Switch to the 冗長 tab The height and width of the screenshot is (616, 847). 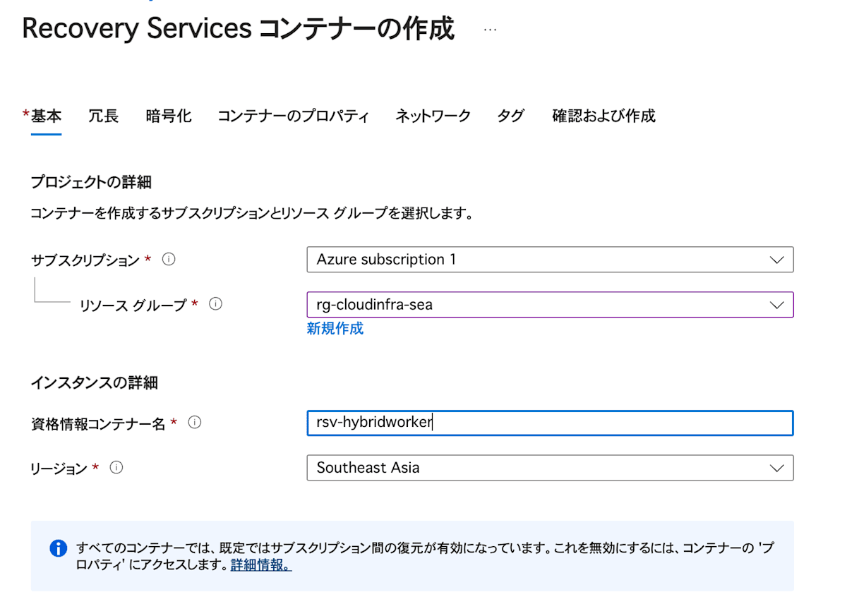tap(103, 116)
